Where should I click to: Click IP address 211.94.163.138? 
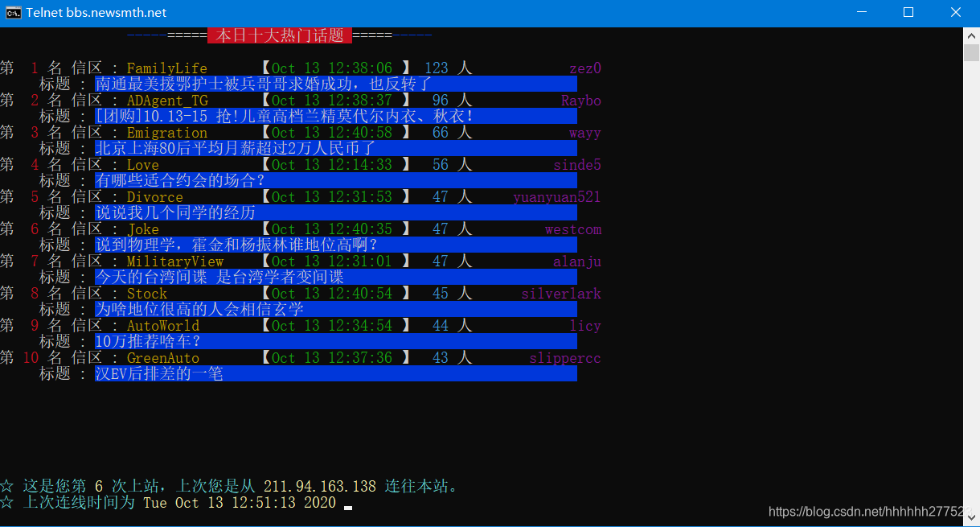point(320,487)
